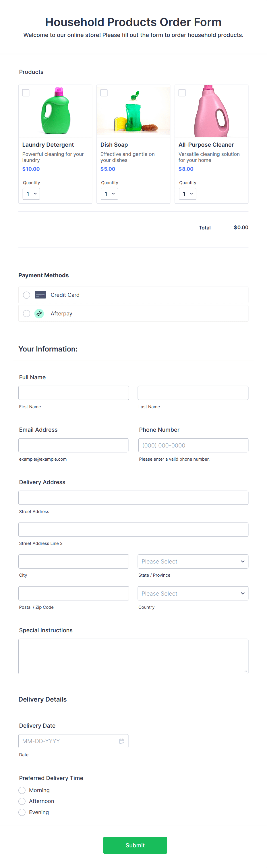Click inside the Special Instructions box

coord(133,656)
